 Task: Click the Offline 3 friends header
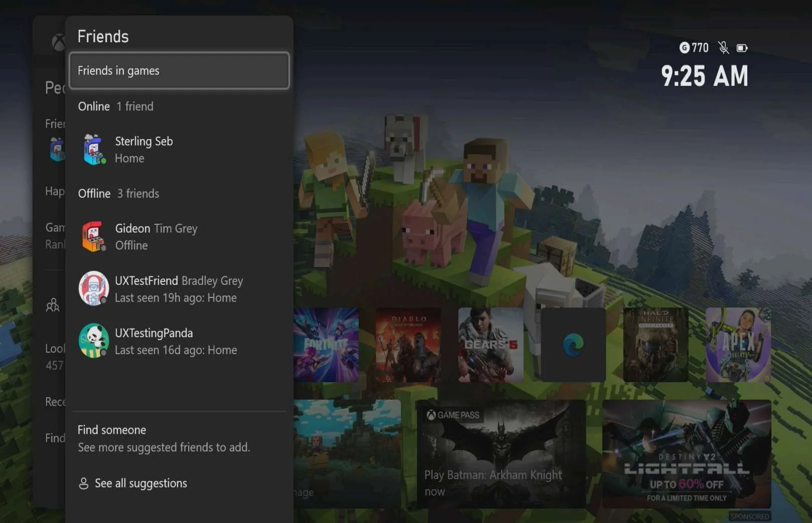pyautogui.click(x=118, y=194)
